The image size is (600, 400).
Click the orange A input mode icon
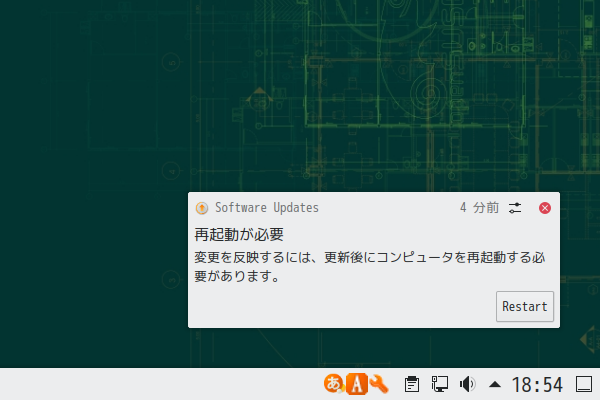357,384
